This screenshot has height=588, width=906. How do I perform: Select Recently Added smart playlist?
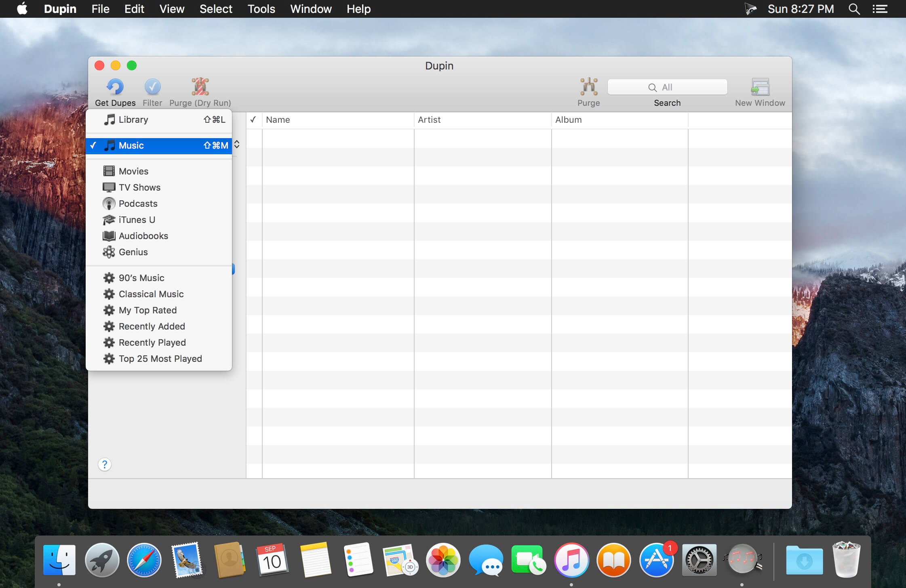point(159,326)
